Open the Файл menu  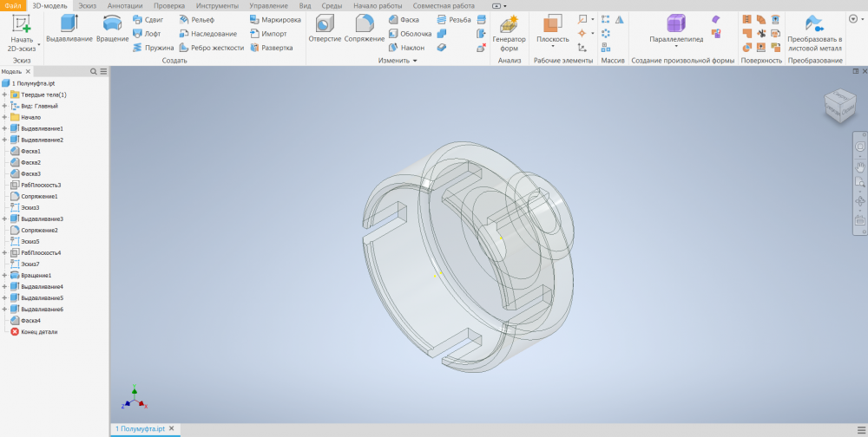click(x=13, y=6)
